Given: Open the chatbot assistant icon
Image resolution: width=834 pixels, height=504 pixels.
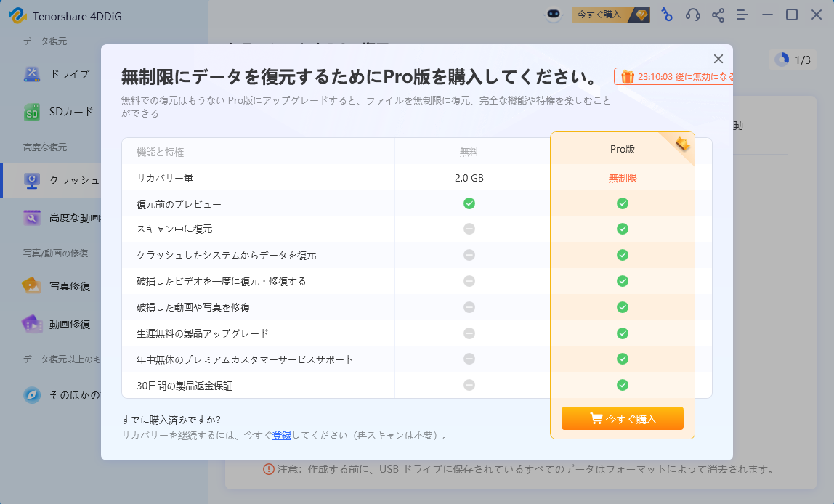Looking at the screenshot, I should tap(554, 15).
